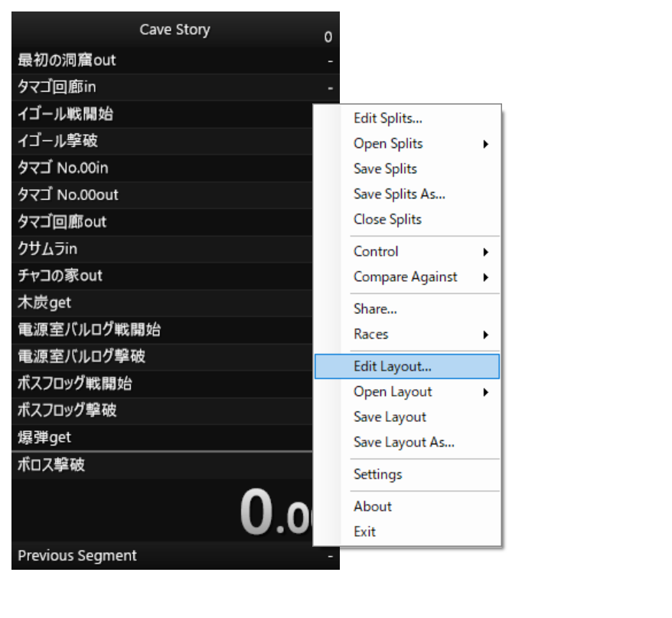The width and height of the screenshot is (672, 618).
Task: Select the クサムラin split row
Action: click(162, 249)
